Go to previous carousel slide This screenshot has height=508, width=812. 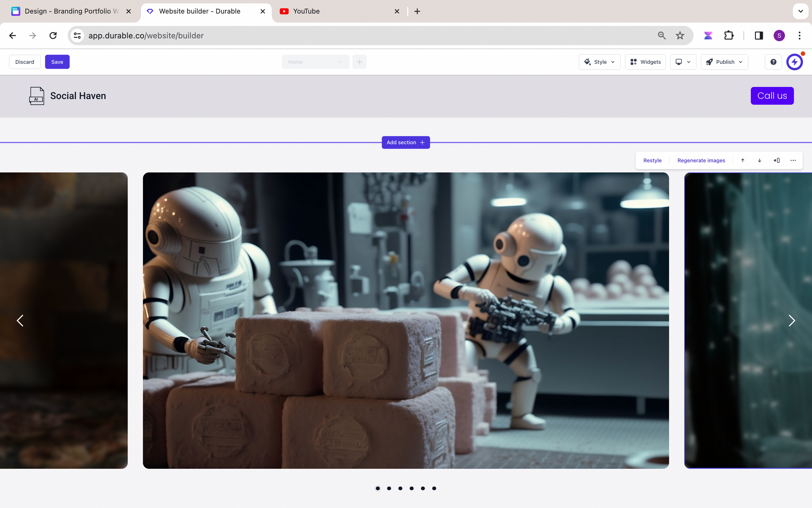coord(20,320)
